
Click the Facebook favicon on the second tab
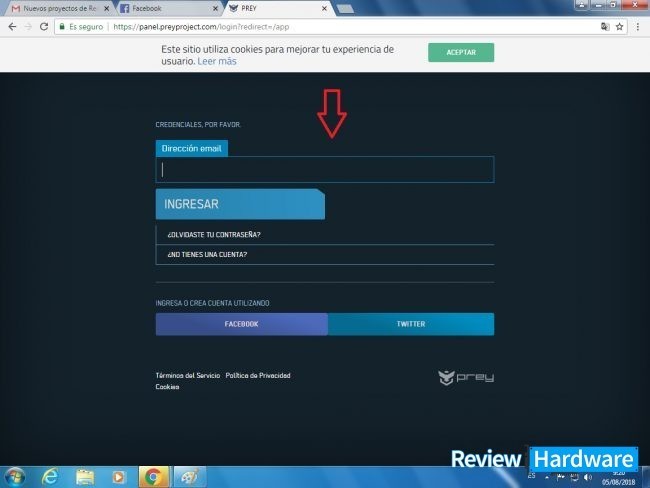click(x=125, y=8)
